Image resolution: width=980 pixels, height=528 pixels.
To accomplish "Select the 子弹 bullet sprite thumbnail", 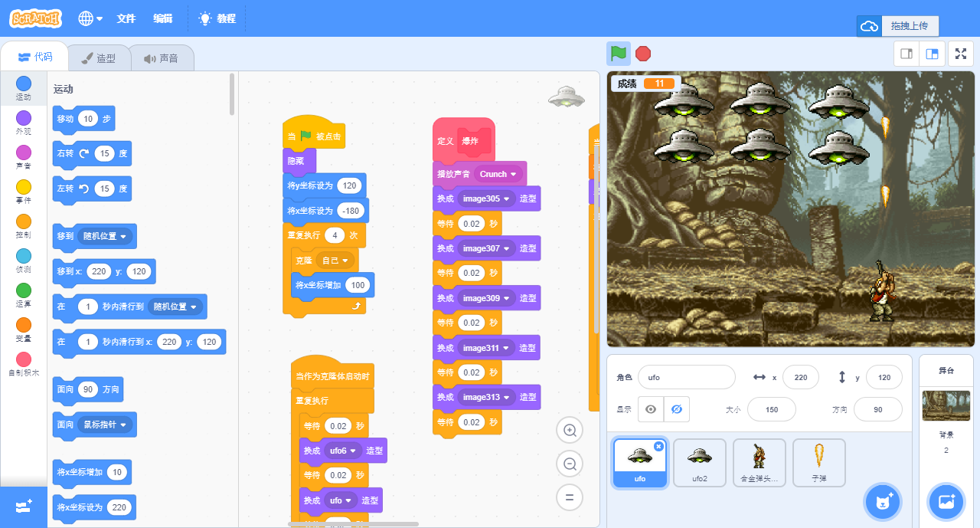I will point(819,463).
